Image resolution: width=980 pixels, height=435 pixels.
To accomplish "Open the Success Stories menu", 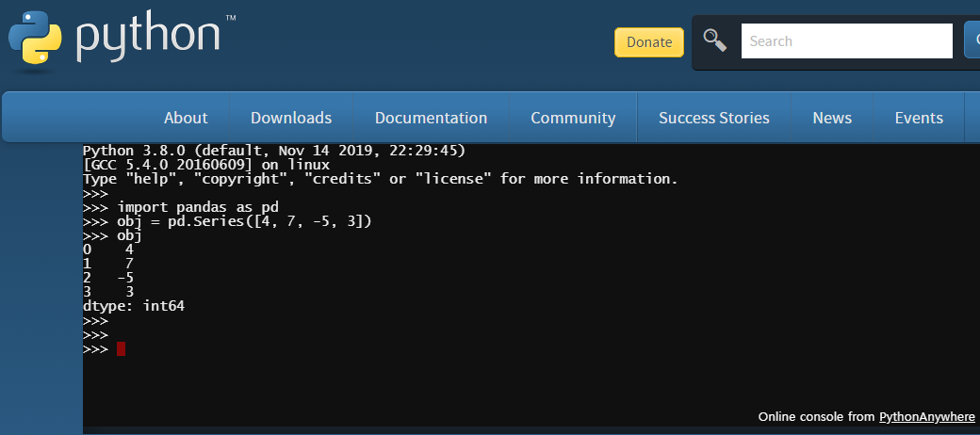I will [x=713, y=118].
